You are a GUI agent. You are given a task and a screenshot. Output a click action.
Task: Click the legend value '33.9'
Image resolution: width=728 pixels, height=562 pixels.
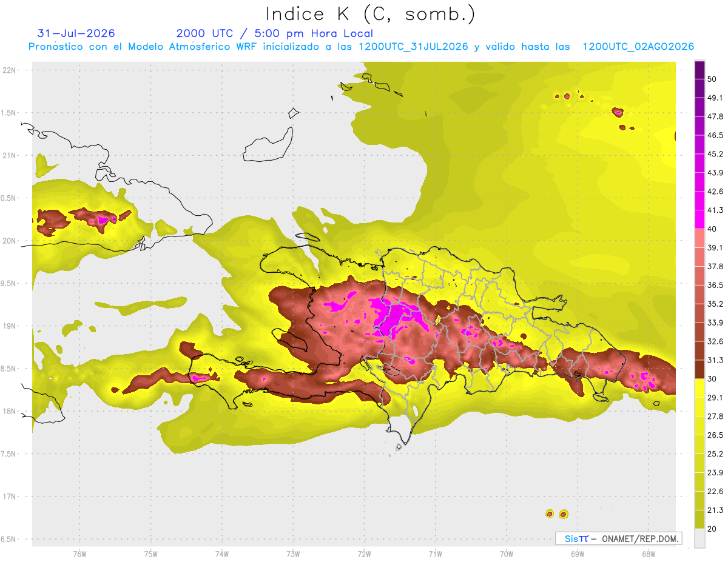[716, 323]
